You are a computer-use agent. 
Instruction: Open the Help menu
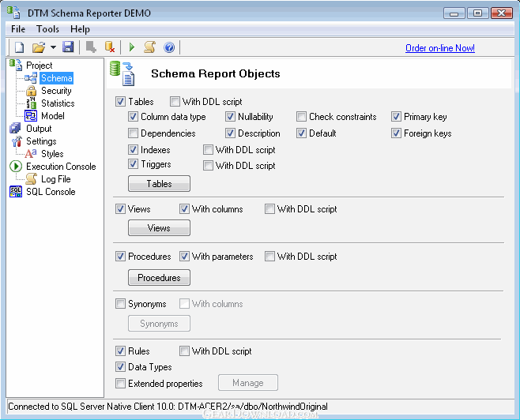80,29
